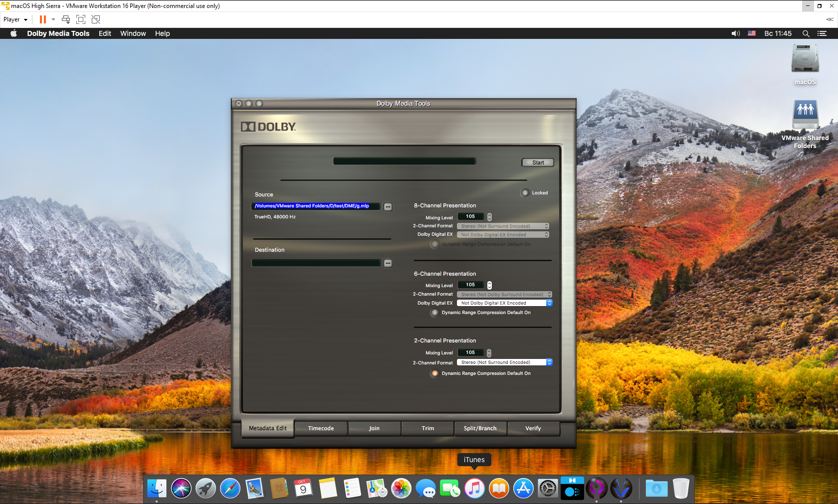Open the Dolby Media Tools menu

click(58, 33)
